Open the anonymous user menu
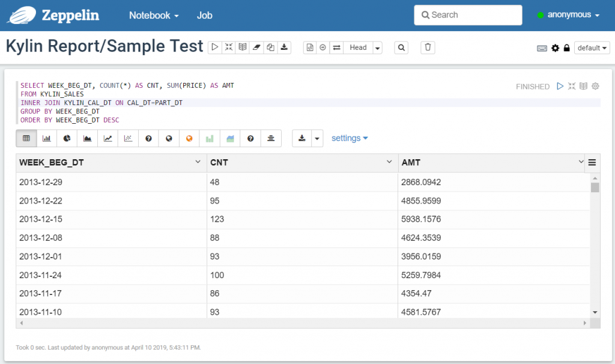Screen dimensions: 615x364 (x=568, y=15)
